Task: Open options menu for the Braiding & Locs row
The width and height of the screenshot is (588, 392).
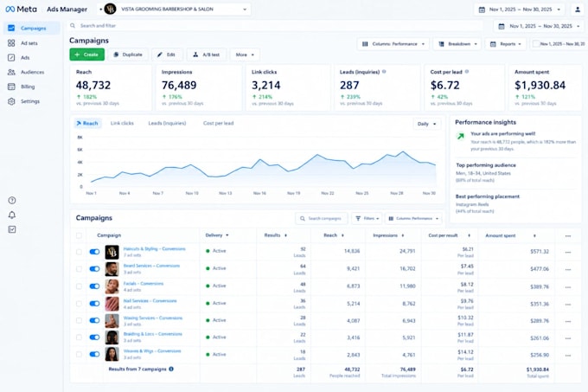Action: point(568,338)
